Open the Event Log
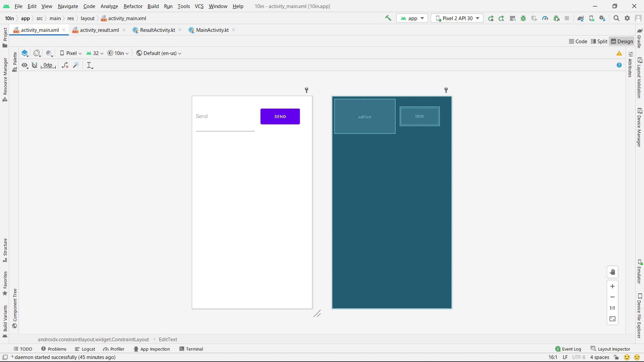 (568, 349)
